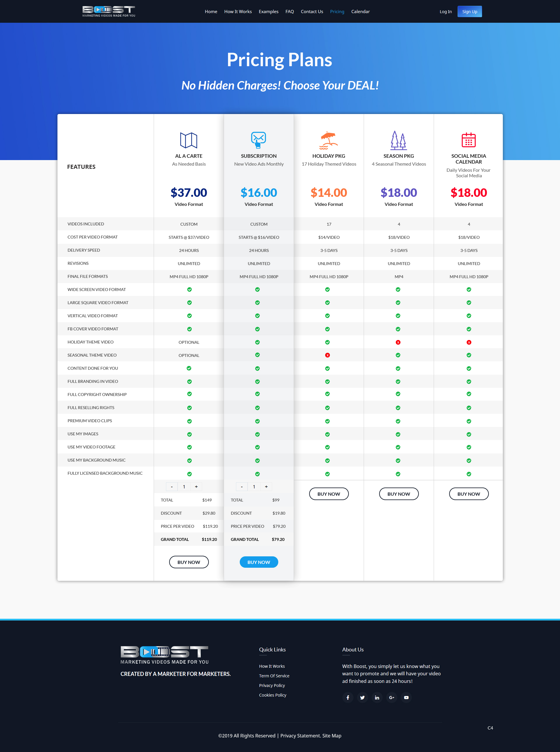
Task: Click the Season Pkg trees icon
Action: pos(398,140)
